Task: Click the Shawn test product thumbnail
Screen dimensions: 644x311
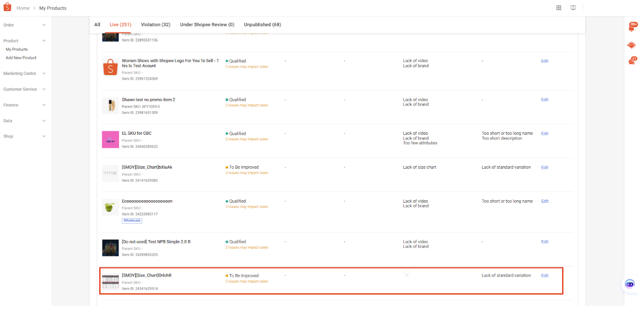Action: tap(110, 106)
